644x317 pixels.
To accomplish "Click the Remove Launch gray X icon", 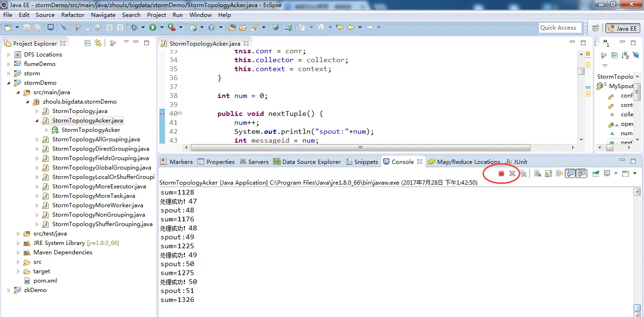I will [512, 173].
